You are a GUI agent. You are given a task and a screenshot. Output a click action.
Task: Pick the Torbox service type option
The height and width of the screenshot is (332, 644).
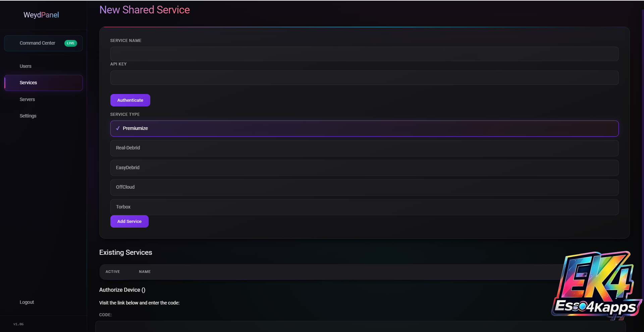click(x=364, y=207)
